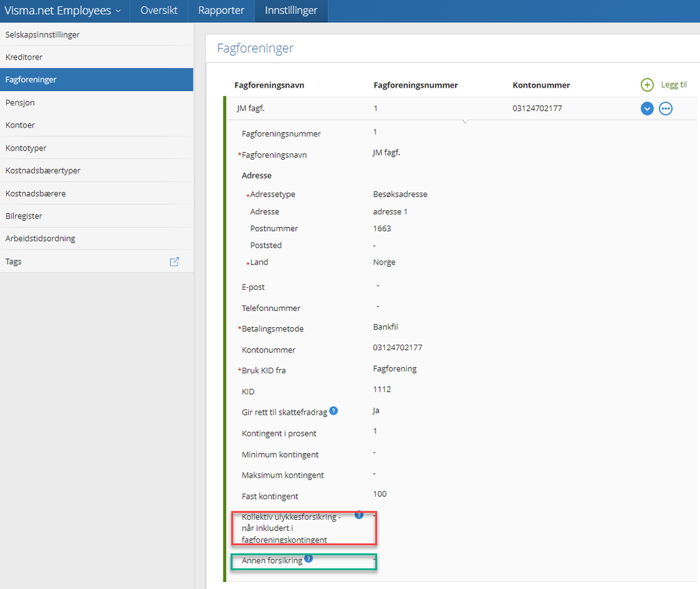Click the Norge land value
The height and width of the screenshot is (589, 700).
384,263
